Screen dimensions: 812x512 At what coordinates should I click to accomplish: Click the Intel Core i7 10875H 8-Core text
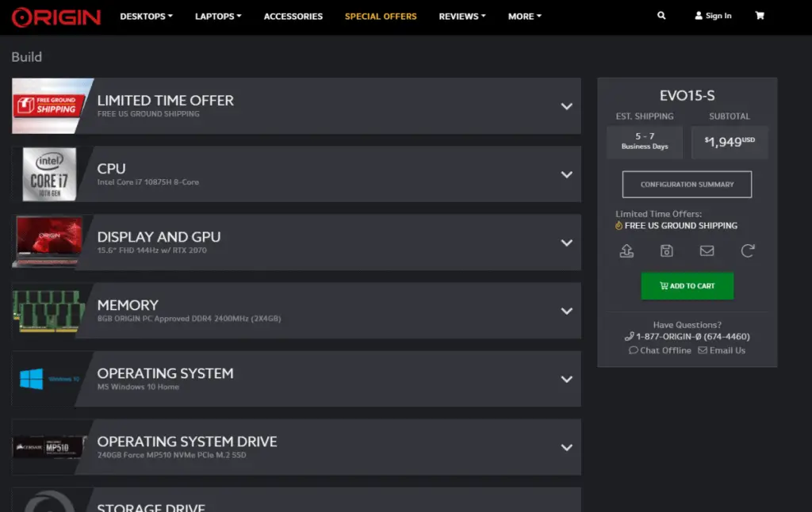[x=148, y=182]
